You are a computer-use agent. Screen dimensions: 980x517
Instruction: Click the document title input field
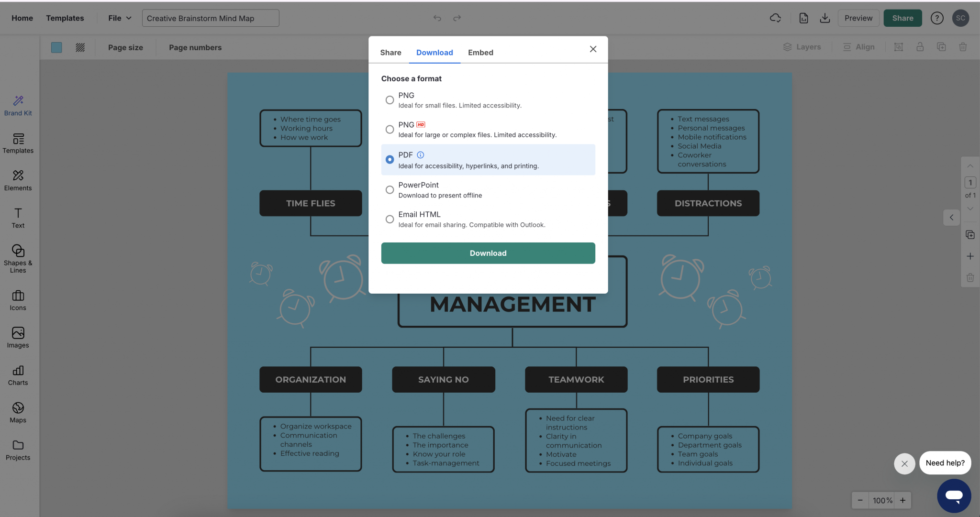click(x=210, y=18)
